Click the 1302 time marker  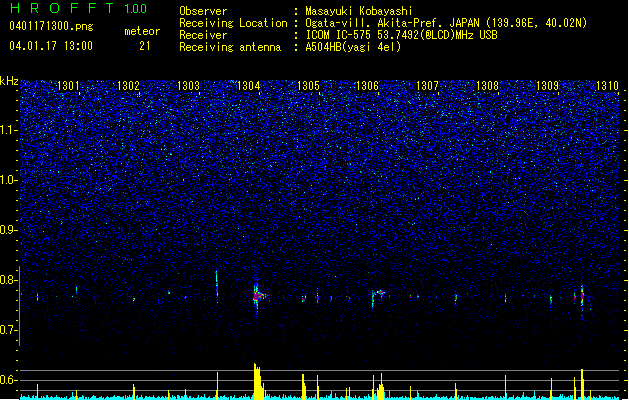(x=128, y=86)
